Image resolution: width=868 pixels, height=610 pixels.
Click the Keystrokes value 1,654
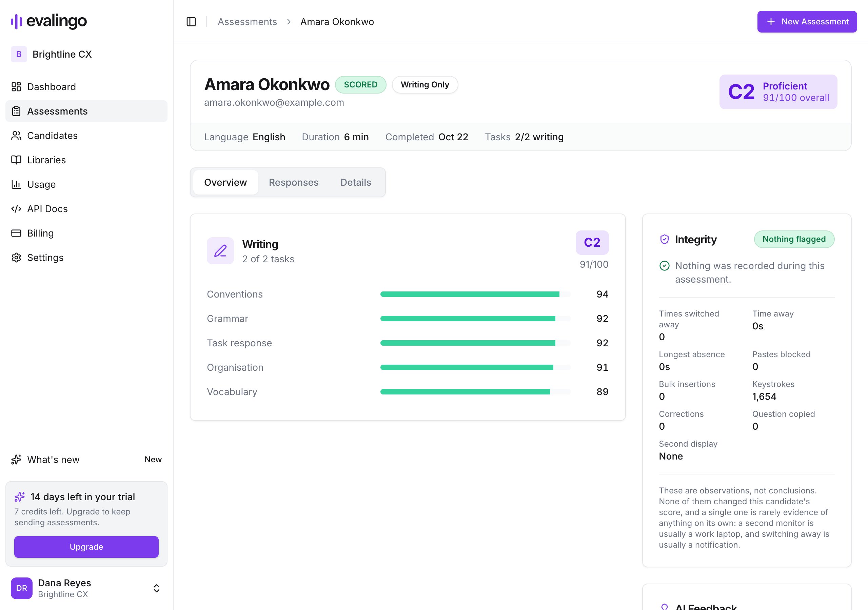tap(764, 396)
